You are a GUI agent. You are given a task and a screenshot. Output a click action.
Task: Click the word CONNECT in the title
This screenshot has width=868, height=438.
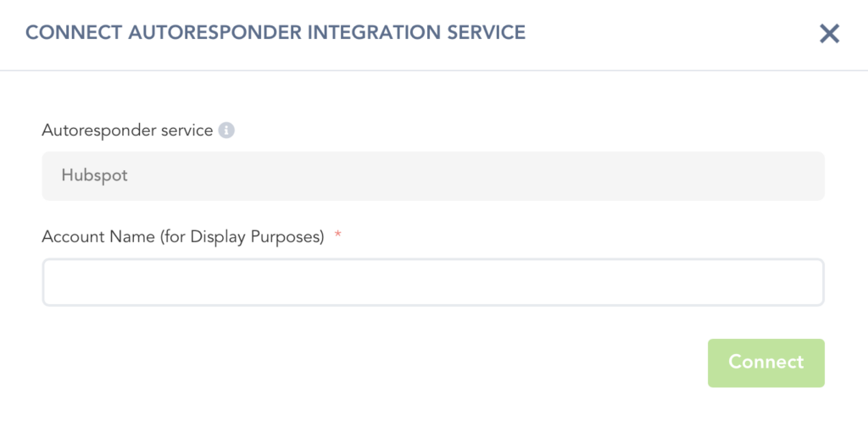[x=73, y=33]
